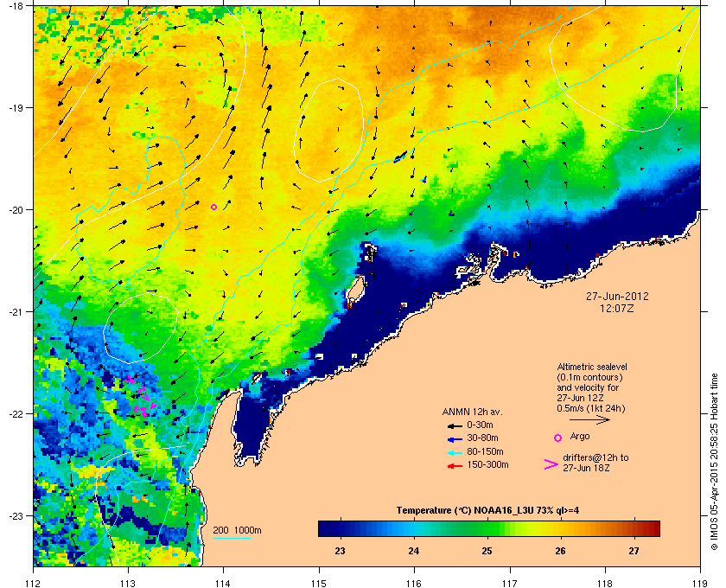This screenshot has height=588, width=726.
Task: Click the -22 latitude axis label
Action: pyautogui.click(x=16, y=413)
